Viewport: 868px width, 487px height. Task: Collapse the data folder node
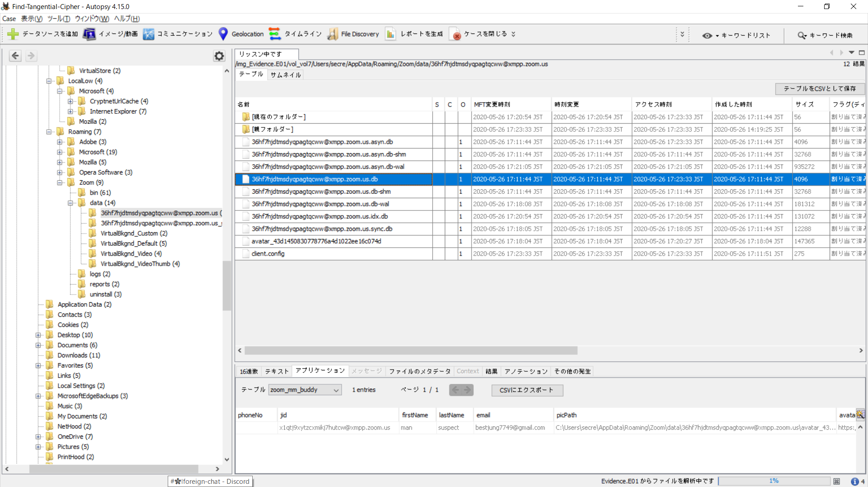(71, 203)
